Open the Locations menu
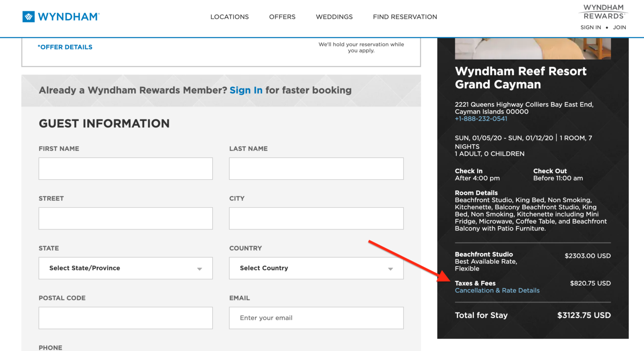This screenshot has height=351, width=644. [x=229, y=17]
